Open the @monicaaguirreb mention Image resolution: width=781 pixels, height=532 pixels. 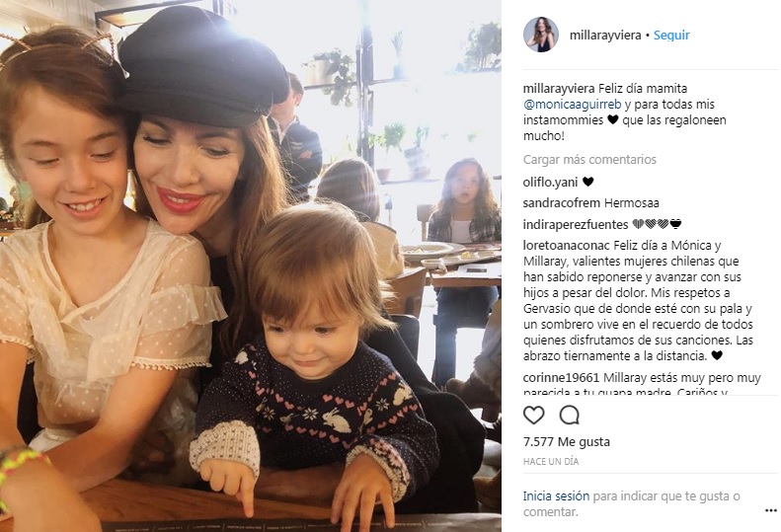tap(573, 104)
